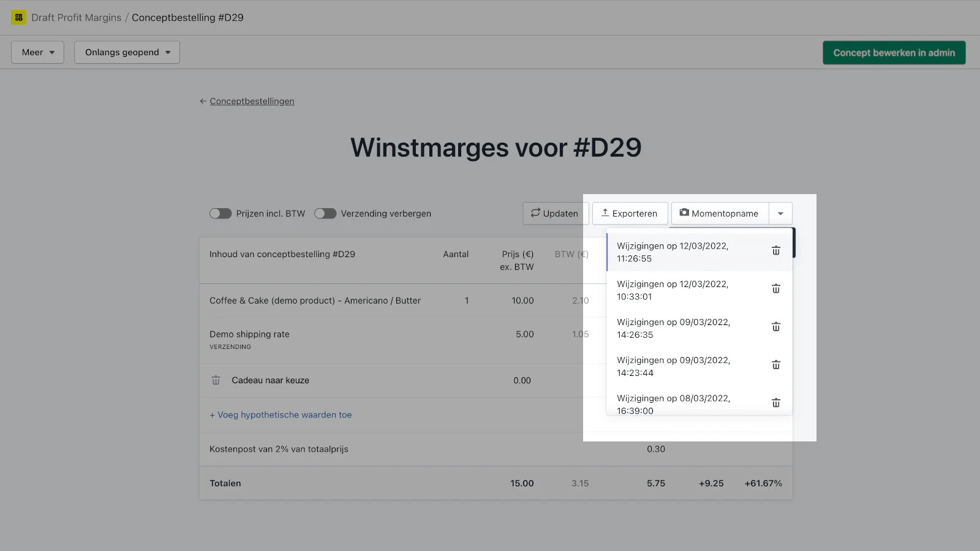Open Draft Profit Margins breadcrumb
Image resolution: width=980 pixels, height=551 pixels.
(x=77, y=17)
